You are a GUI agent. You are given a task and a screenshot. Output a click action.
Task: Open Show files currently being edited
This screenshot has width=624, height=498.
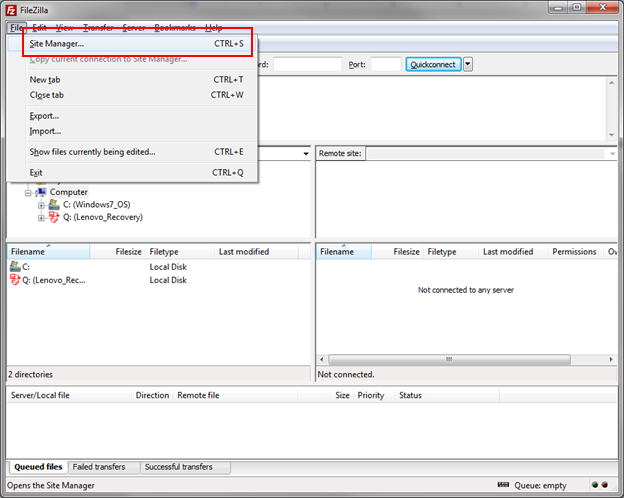click(133, 152)
